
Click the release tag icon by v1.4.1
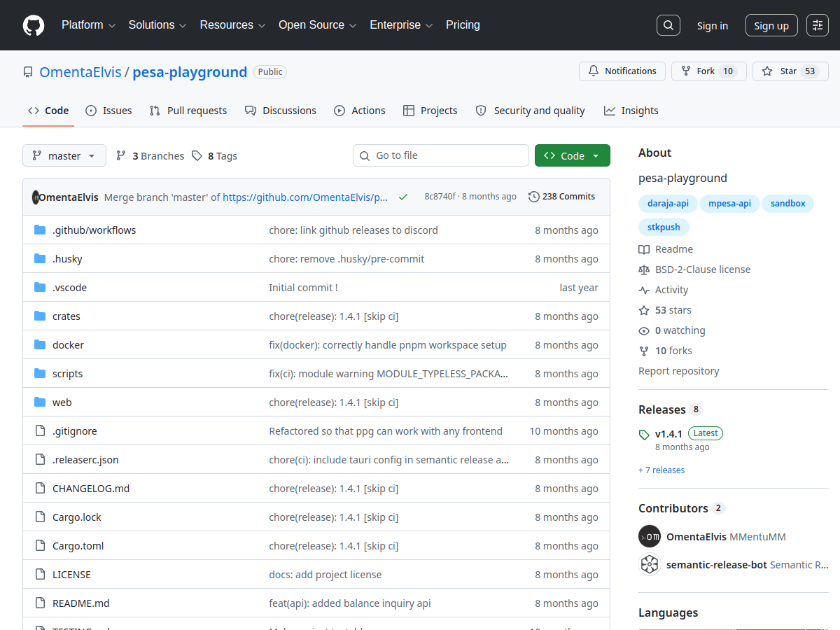644,435
